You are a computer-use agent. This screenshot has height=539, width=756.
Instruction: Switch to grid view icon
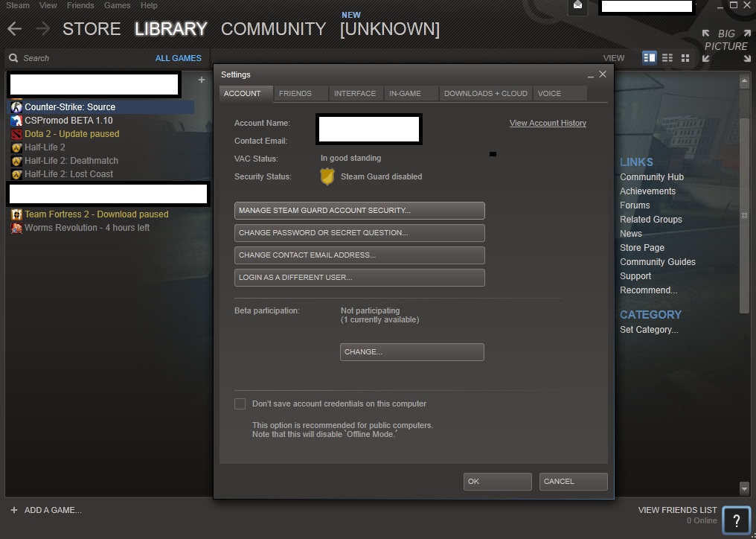point(685,58)
